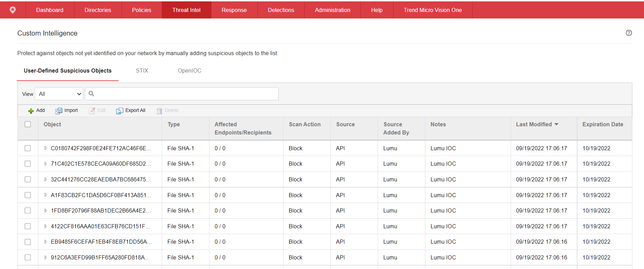Open Trend Micro Vision One link
This screenshot has height=269, width=644.
(x=433, y=10)
